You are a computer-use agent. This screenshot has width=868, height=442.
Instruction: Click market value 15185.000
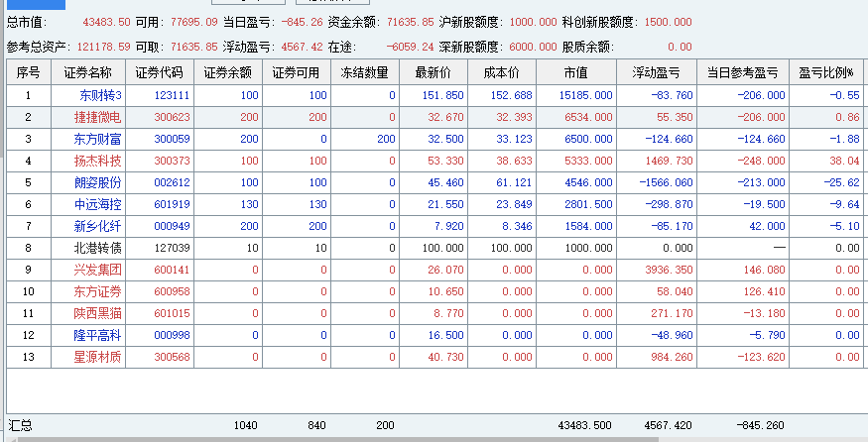coord(585,95)
